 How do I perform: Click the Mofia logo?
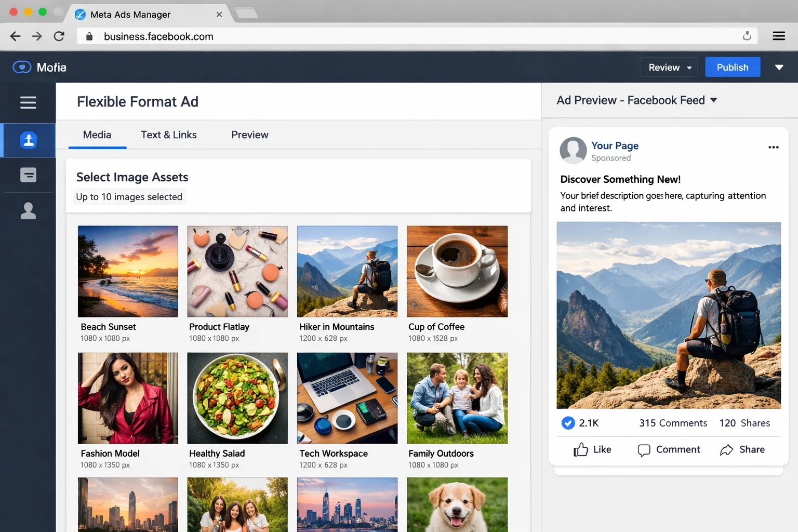pyautogui.click(x=39, y=67)
